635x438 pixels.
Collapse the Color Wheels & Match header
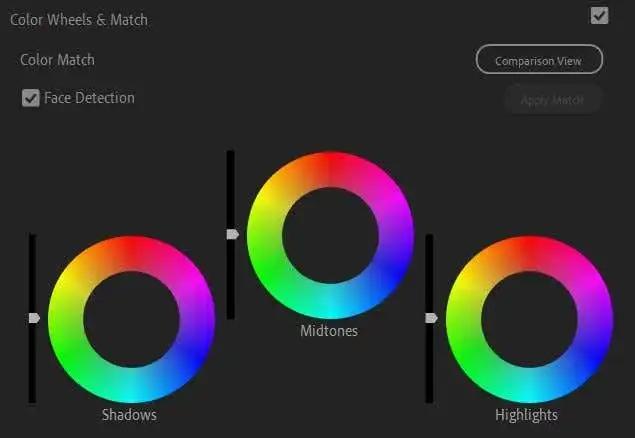79,19
